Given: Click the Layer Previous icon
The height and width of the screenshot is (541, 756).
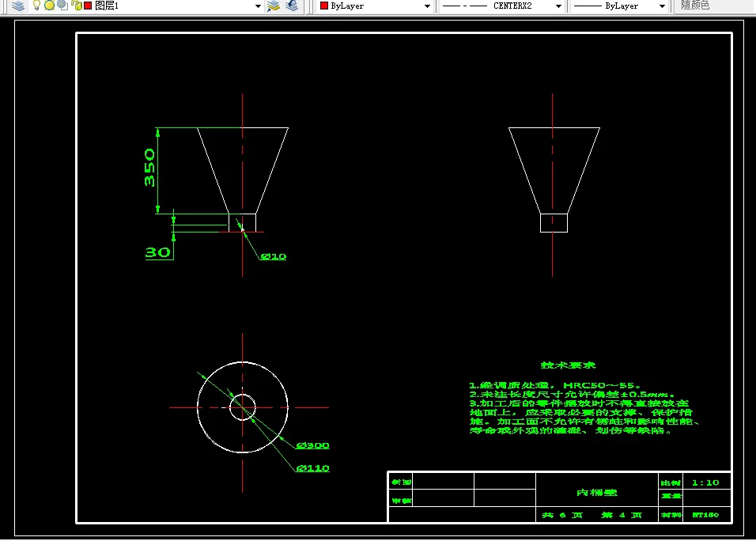Looking at the screenshot, I should (x=292, y=6).
